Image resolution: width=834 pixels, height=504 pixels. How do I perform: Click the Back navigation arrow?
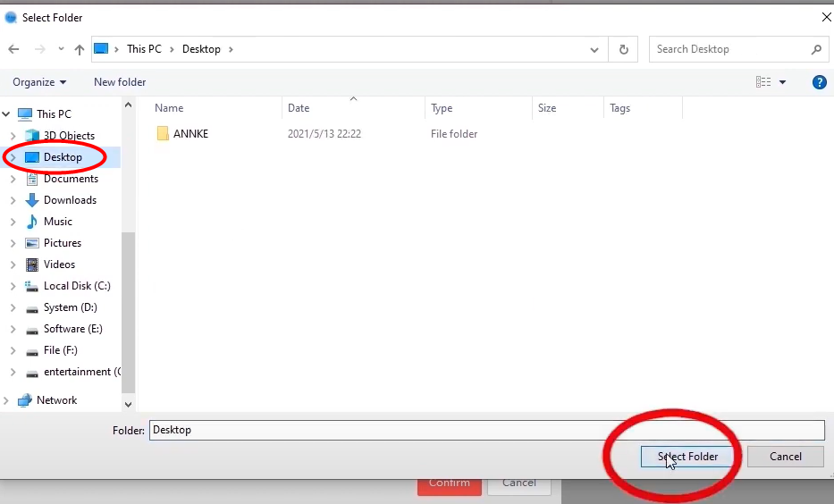tap(14, 49)
